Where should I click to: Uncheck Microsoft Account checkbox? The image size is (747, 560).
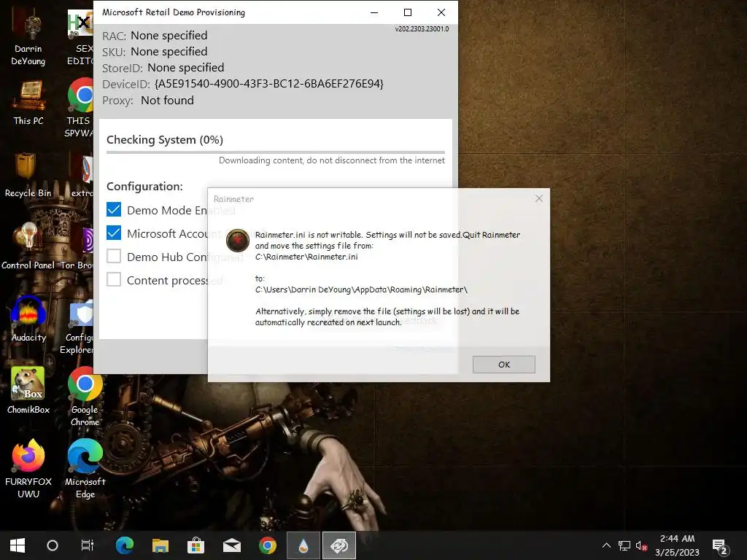pos(114,233)
